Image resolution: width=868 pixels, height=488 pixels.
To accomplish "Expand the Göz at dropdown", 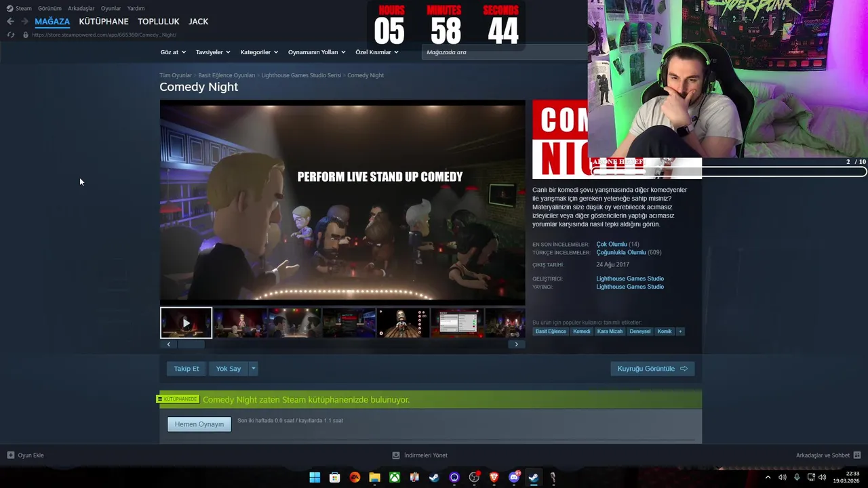I will point(174,52).
